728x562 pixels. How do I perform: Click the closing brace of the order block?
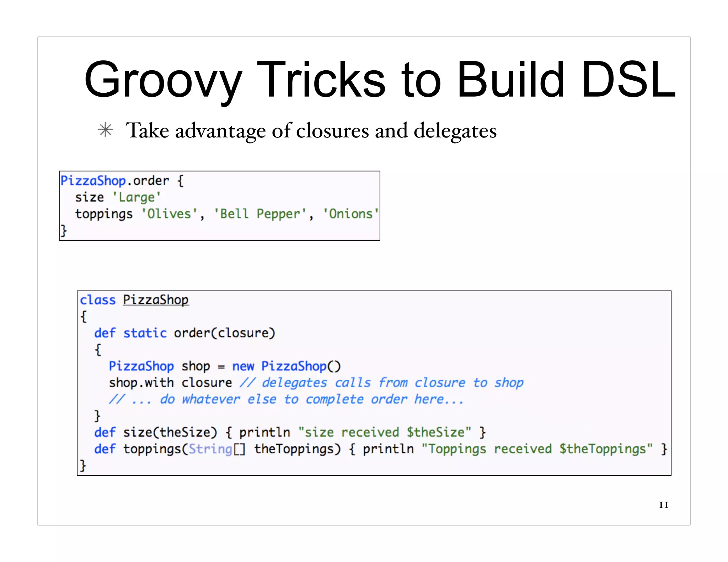point(64,231)
